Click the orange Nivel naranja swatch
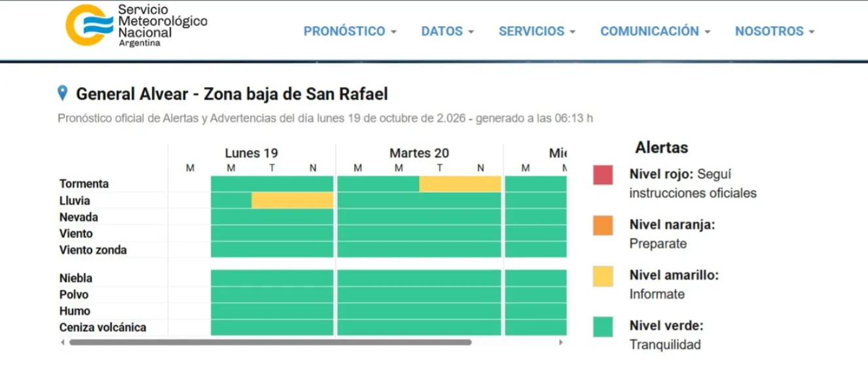The height and width of the screenshot is (368, 868). [603, 226]
